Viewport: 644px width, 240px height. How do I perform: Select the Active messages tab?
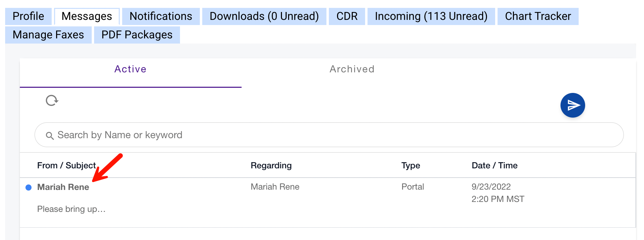tap(130, 69)
